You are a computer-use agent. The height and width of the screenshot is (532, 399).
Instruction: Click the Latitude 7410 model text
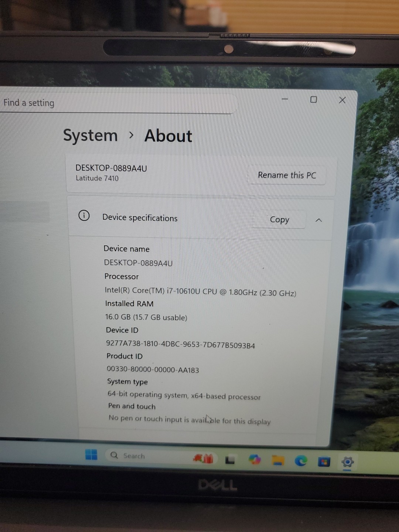point(97,178)
